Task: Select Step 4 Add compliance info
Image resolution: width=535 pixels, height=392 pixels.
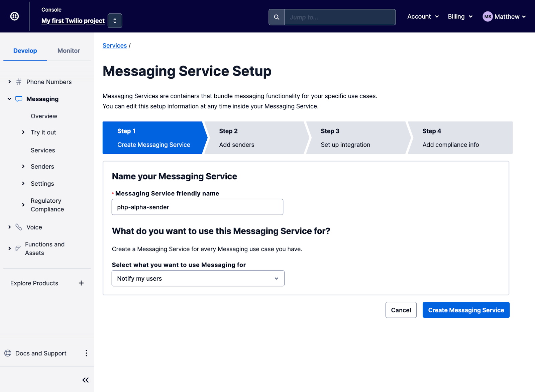Action: pyautogui.click(x=461, y=138)
